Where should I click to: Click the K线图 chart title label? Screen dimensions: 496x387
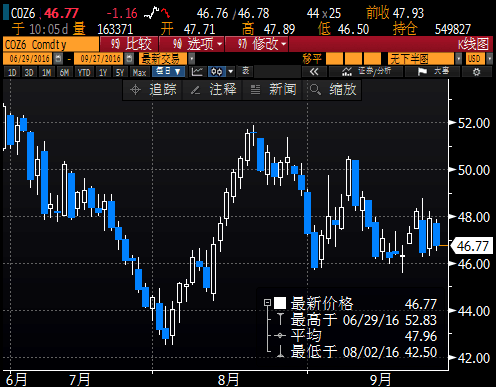(473, 44)
